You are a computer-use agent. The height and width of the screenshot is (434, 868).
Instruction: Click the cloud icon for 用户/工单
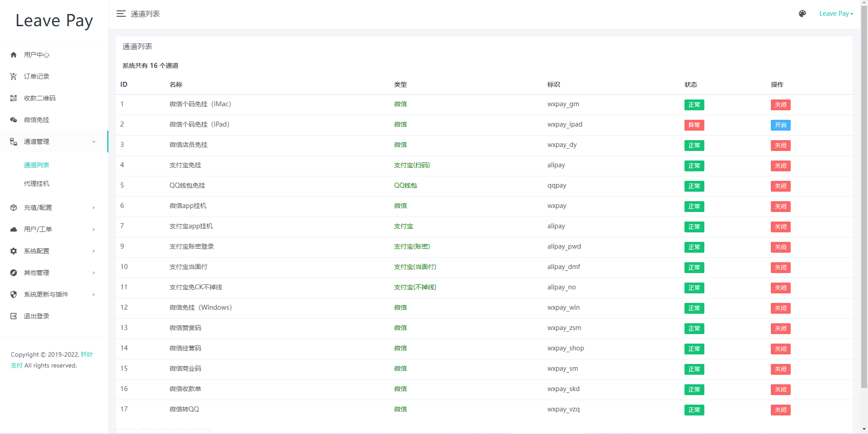(14, 229)
